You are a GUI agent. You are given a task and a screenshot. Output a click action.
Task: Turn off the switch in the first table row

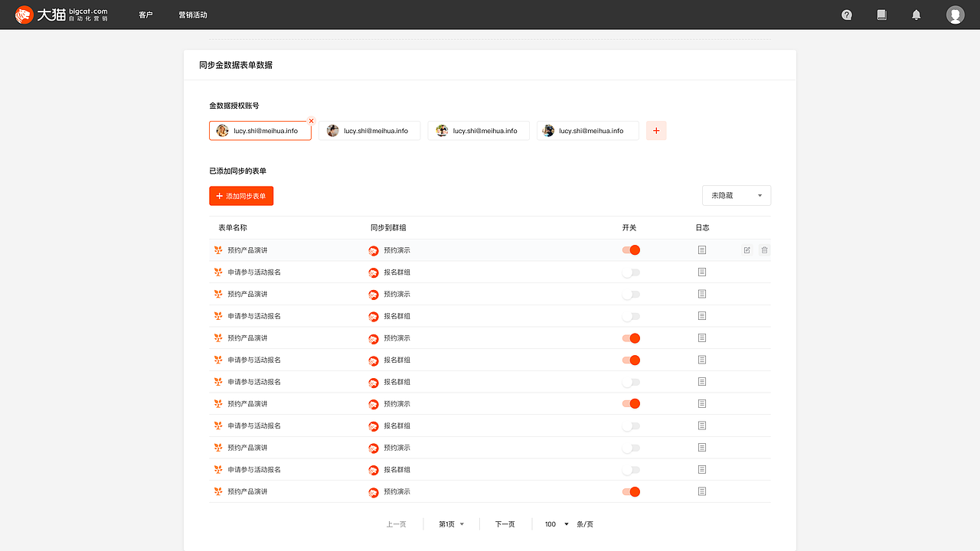[x=631, y=250]
